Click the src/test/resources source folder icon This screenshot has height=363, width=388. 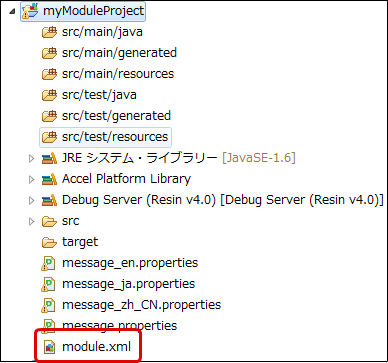tap(49, 137)
